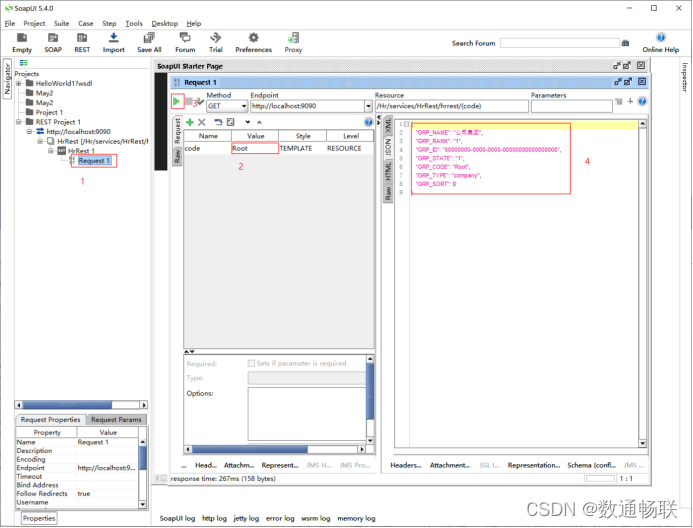This screenshot has width=693, height=528.
Task: Open the SoapUI log tab
Action: [177, 518]
